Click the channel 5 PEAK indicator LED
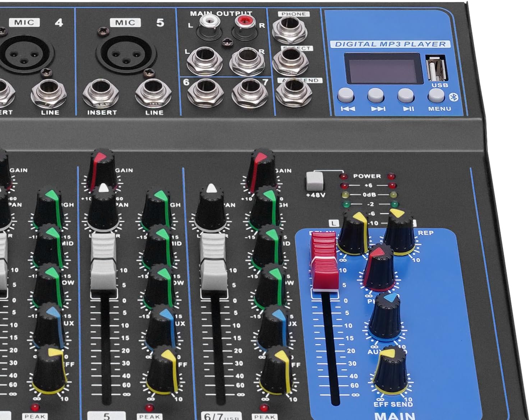 149,407
